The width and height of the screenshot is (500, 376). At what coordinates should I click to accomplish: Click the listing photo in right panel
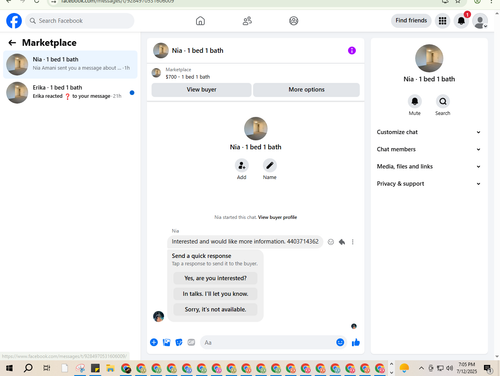point(429,58)
